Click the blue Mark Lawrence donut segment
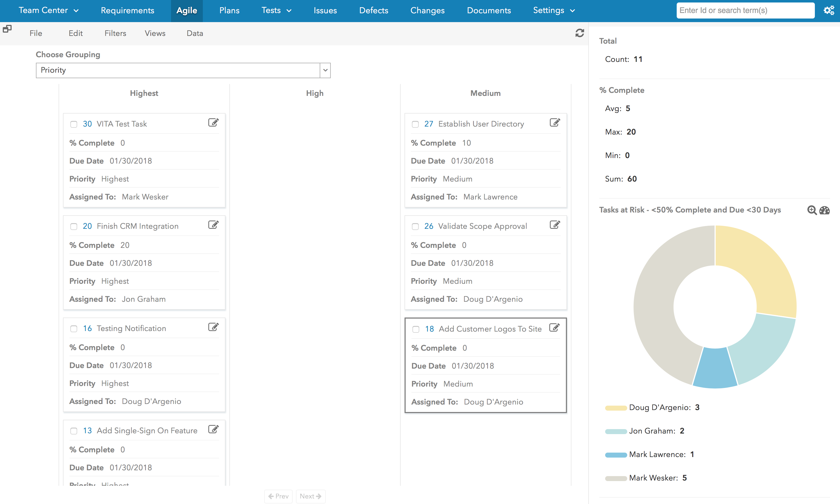The width and height of the screenshot is (840, 504). point(715,368)
